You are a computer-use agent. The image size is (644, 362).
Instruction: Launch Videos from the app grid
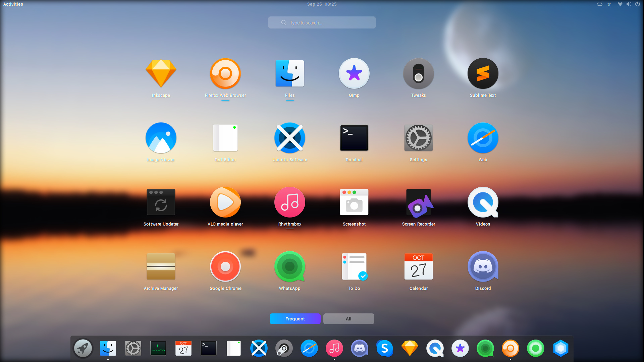(x=483, y=202)
